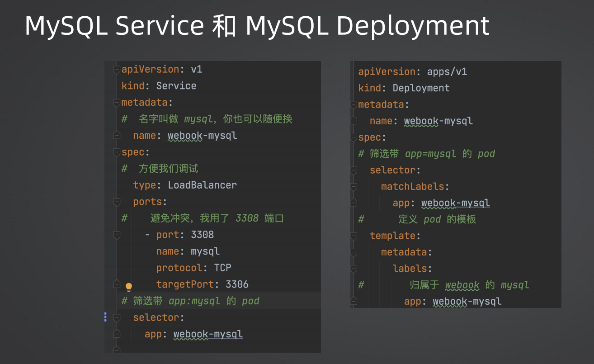Click the webook-mysql name in the Service file
Image resolution: width=594 pixels, height=364 pixels.
(203, 136)
